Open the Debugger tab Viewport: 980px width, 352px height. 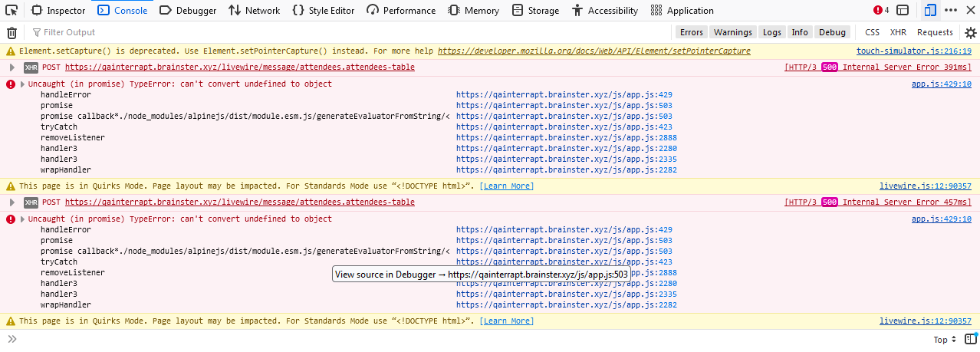(x=188, y=11)
